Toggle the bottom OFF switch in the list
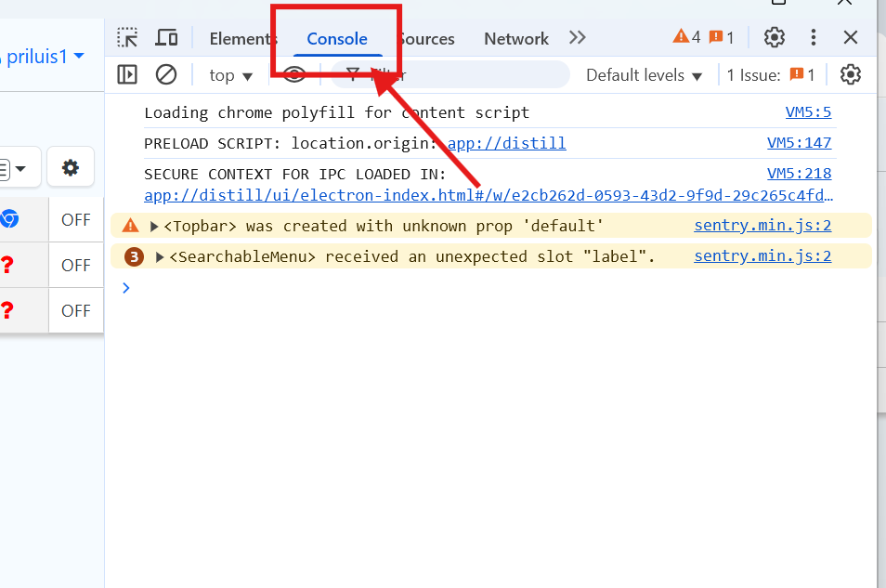 coord(75,310)
